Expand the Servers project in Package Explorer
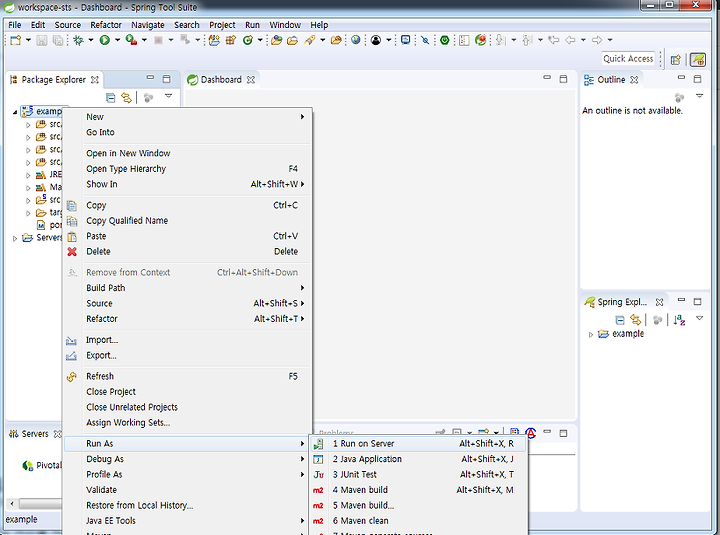 pos(15,238)
